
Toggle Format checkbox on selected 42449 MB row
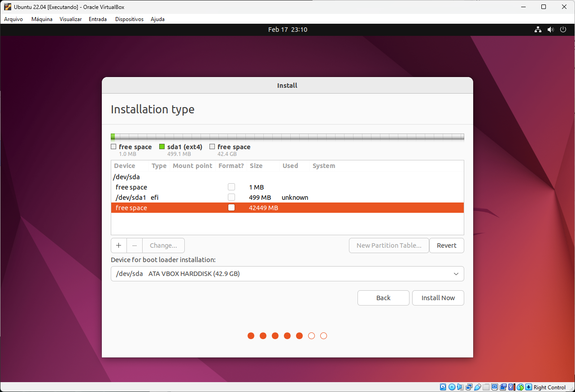point(231,207)
